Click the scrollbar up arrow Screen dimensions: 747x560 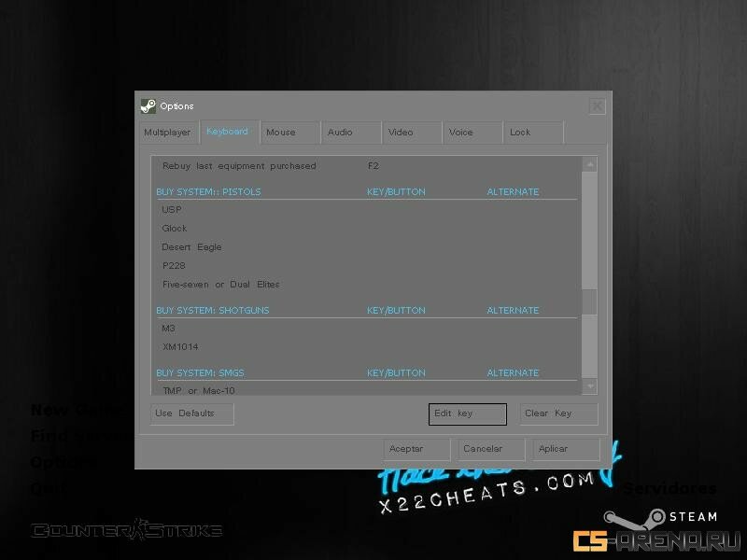tap(589, 164)
